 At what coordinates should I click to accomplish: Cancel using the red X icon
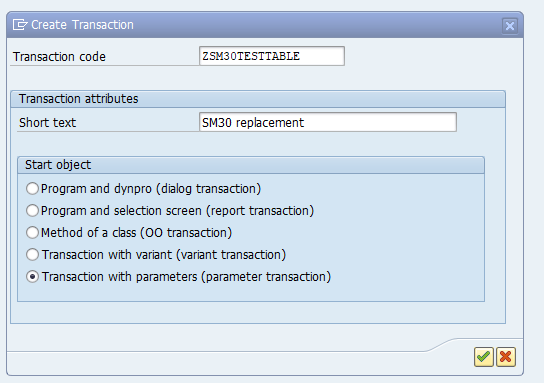(506, 357)
